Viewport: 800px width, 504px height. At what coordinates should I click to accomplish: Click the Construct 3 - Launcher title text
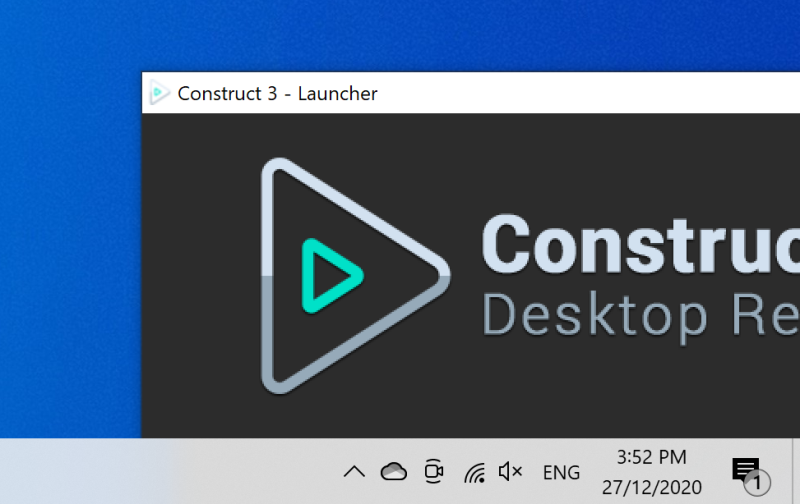(277, 93)
